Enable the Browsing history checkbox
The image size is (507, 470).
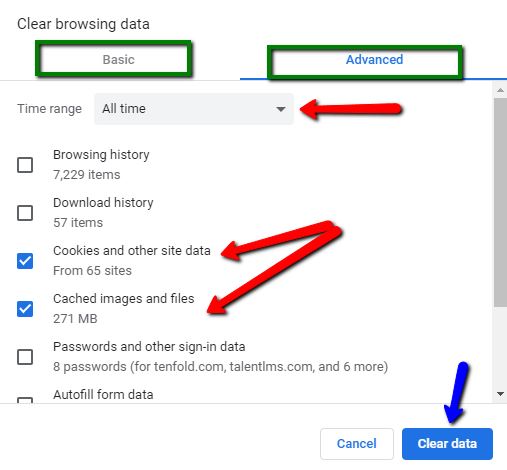(25, 165)
